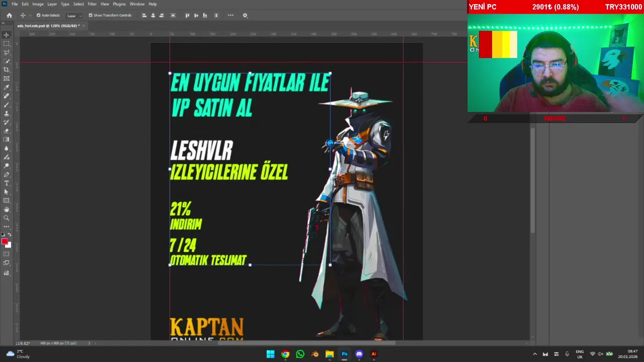Open the Windows Start button
The height and width of the screenshot is (362, 644).
[x=270, y=354]
